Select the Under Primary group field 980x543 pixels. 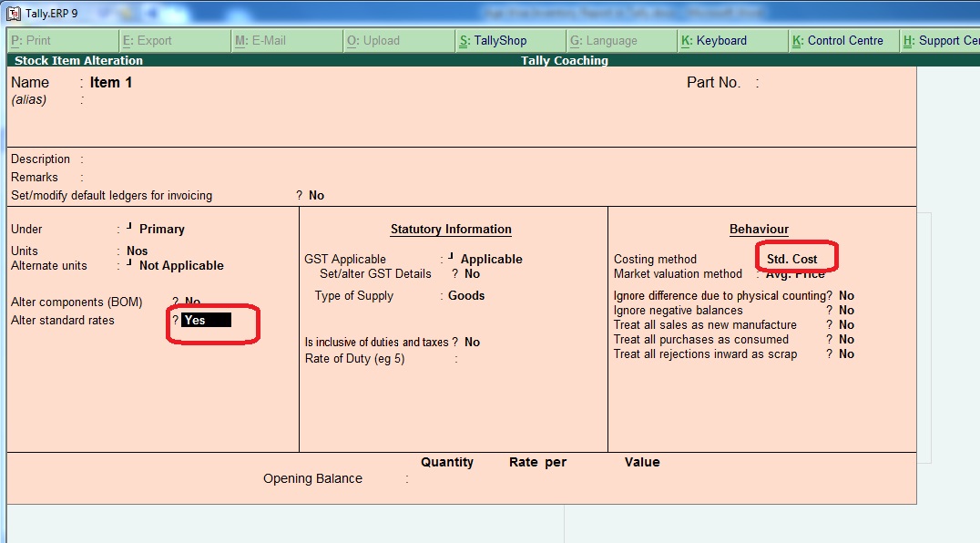160,228
